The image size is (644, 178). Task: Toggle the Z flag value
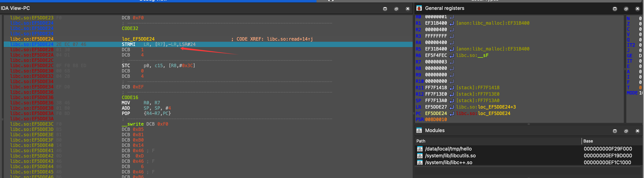coord(640,24)
